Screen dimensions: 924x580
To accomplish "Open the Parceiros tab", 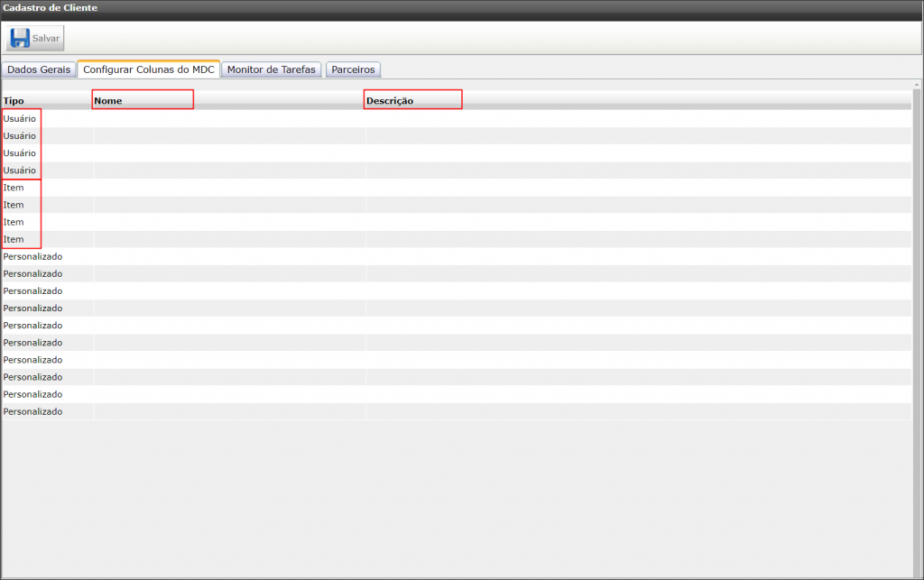I will click(x=353, y=69).
